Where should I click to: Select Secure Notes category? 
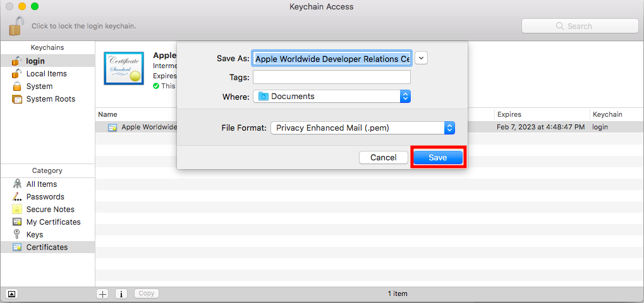click(x=50, y=210)
